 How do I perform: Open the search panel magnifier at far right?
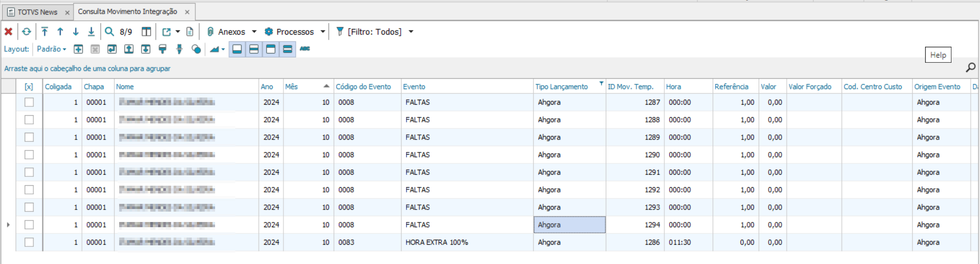(x=970, y=67)
